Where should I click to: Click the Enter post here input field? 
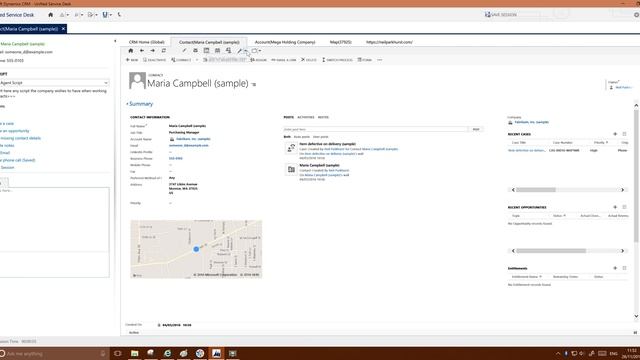point(375,129)
